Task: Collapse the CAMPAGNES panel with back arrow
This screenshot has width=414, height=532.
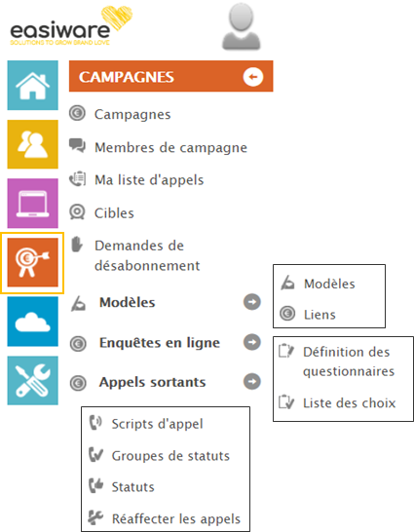Action: (253, 77)
